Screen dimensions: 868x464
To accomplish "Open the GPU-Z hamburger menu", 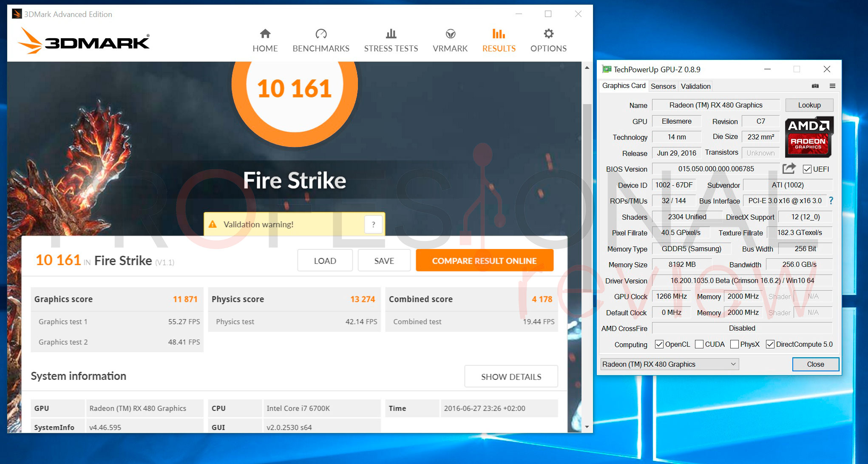I will point(832,86).
